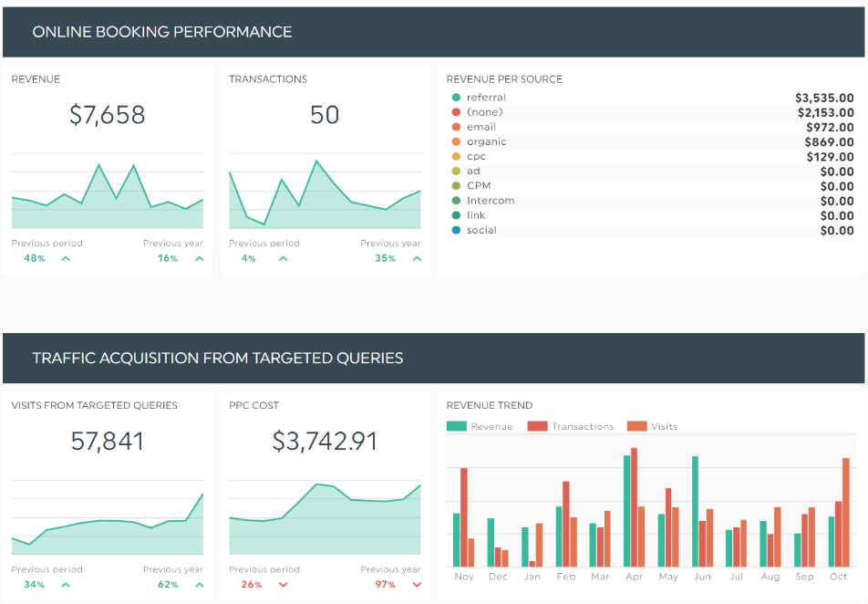Click the up arrow beside Visits 62%
This screenshot has width=868, height=604.
click(x=200, y=585)
